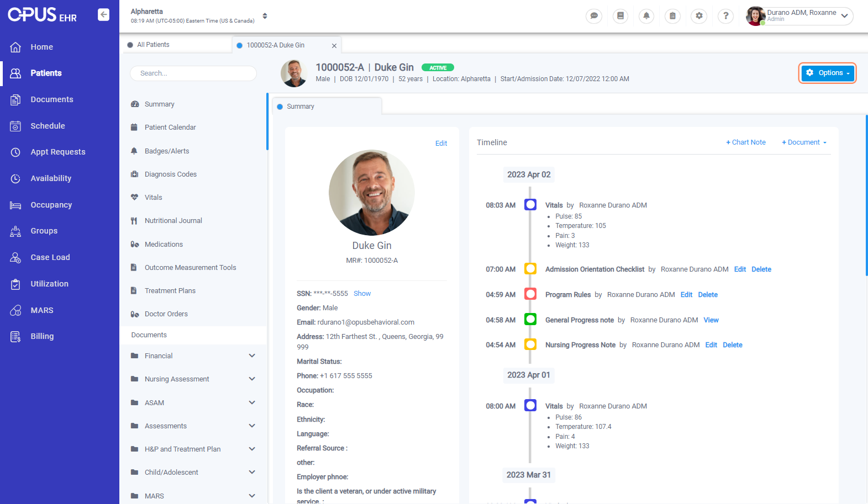This screenshot has height=504, width=868.
Task: Expand the ASAM documents folder
Action: point(252,402)
